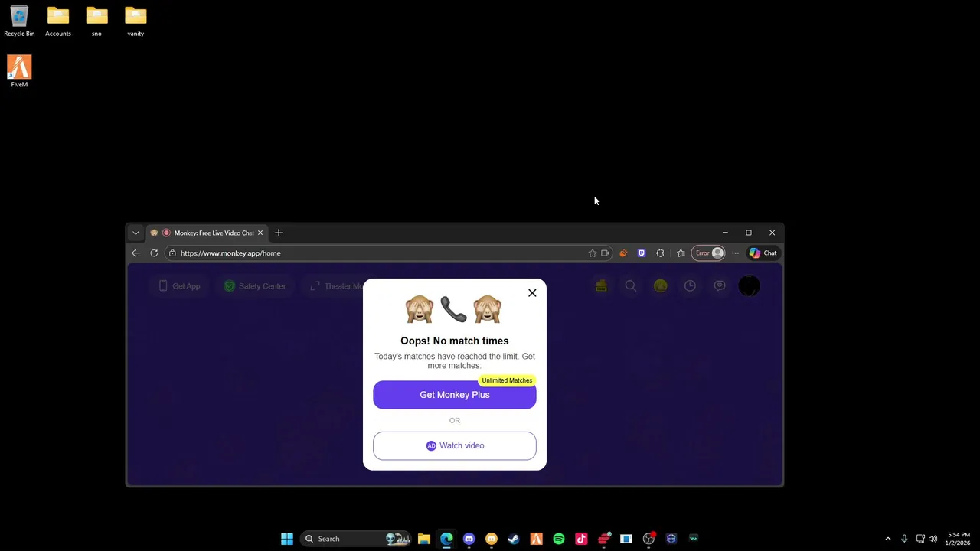
Task: Open the heart chat messages icon
Action: (x=720, y=285)
